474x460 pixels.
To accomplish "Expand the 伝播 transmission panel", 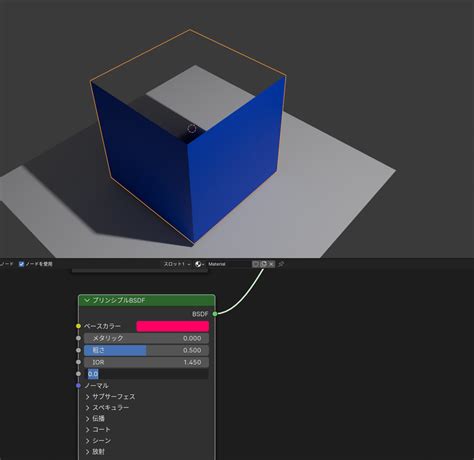I will (95, 419).
